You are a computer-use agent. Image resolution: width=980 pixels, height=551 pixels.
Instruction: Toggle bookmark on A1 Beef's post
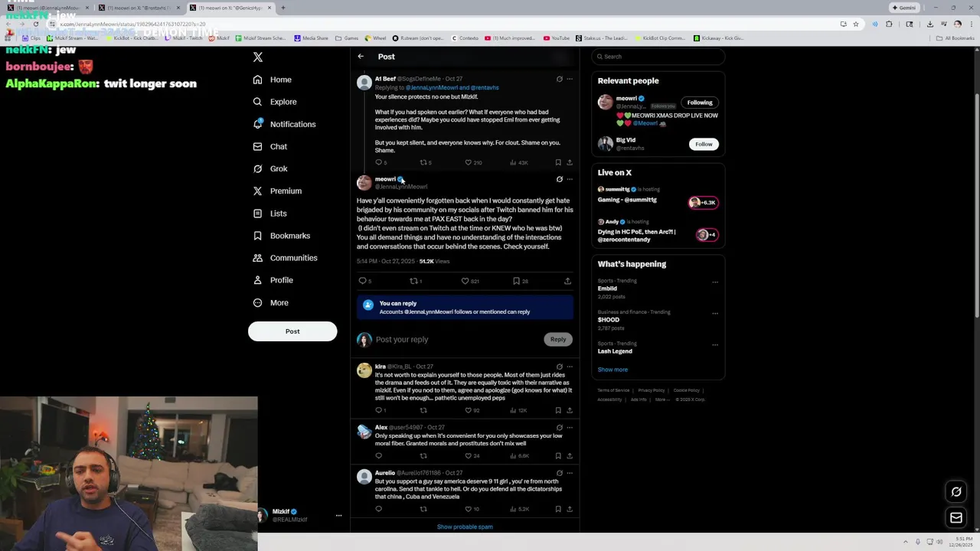click(x=557, y=162)
